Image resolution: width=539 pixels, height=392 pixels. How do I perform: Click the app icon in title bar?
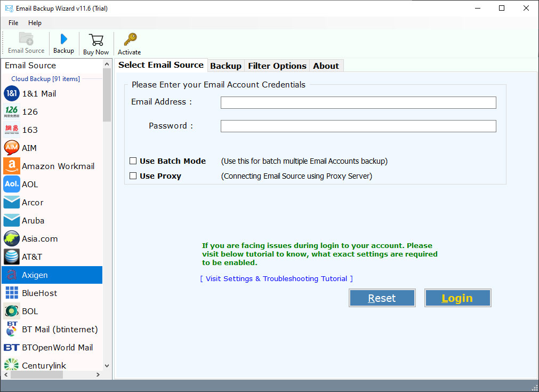[x=9, y=8]
